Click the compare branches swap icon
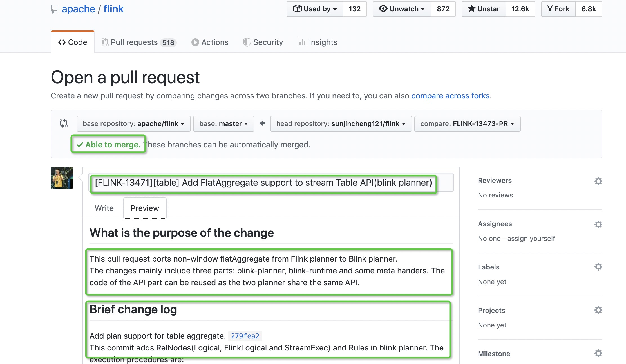 pos(64,123)
